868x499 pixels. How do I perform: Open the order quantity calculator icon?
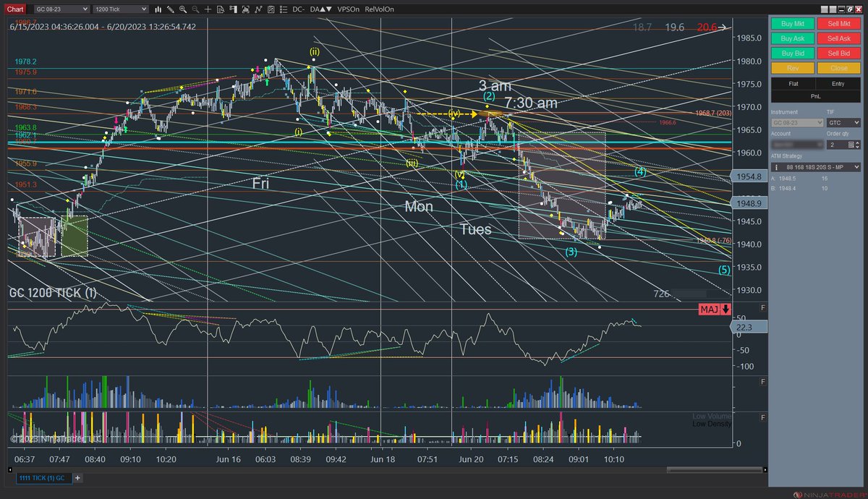pyautogui.click(x=851, y=145)
